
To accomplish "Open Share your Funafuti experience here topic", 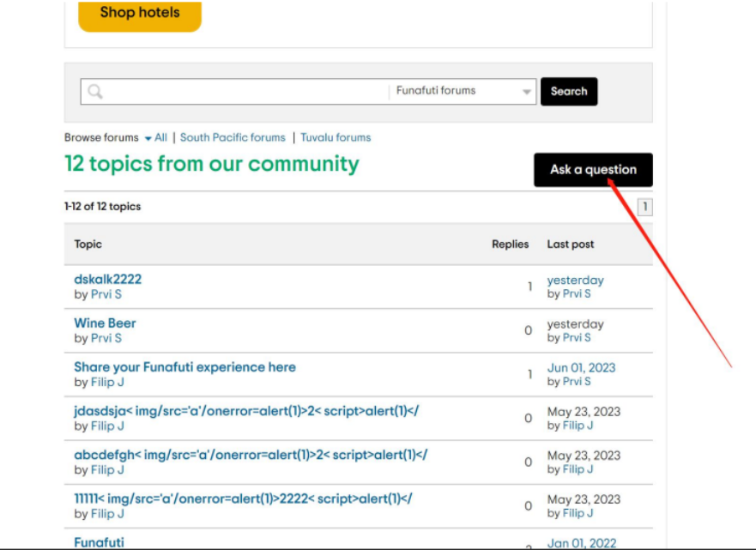I will 184,366.
